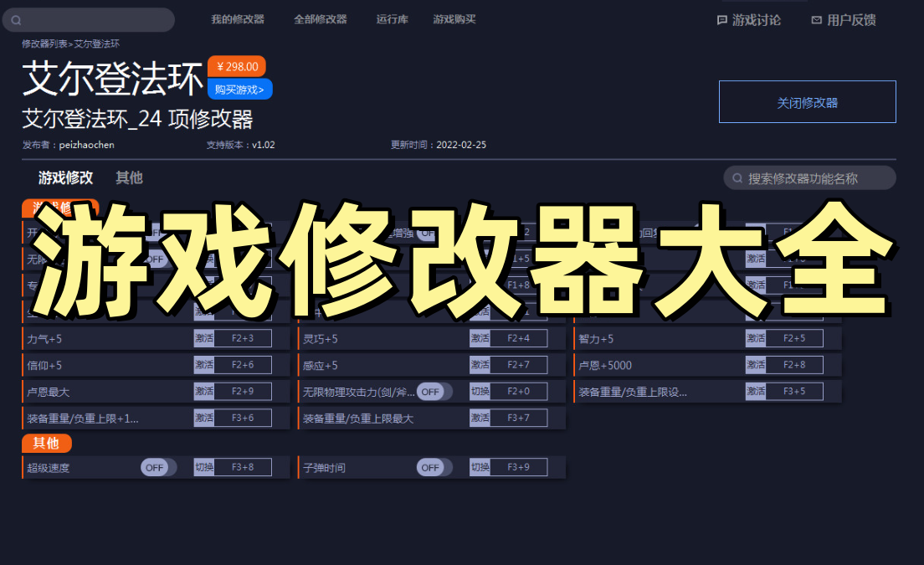The width and height of the screenshot is (924, 565).
Task: Click the 发布者：peizhaochen text
Action: coord(69,145)
